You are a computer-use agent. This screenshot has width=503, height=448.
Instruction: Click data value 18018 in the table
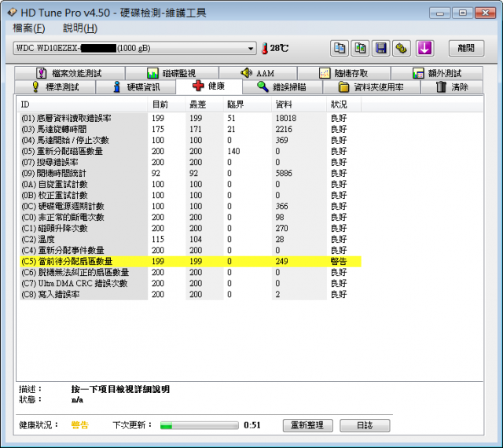[286, 118]
